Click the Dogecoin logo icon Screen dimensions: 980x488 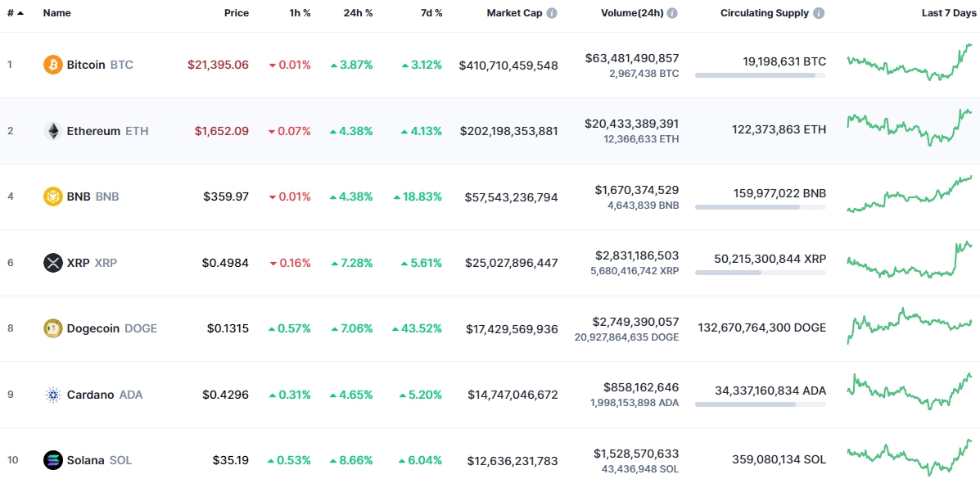tap(53, 328)
